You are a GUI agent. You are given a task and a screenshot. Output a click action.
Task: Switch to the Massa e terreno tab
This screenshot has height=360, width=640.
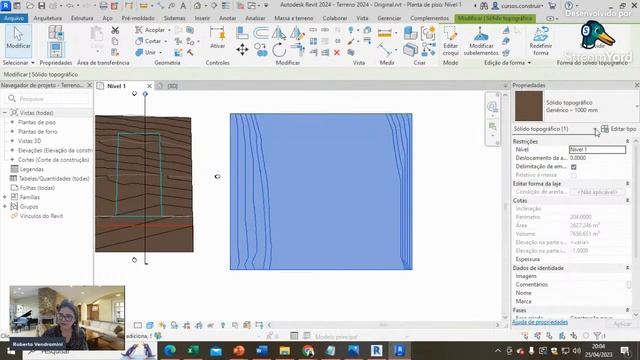[x=293, y=18]
